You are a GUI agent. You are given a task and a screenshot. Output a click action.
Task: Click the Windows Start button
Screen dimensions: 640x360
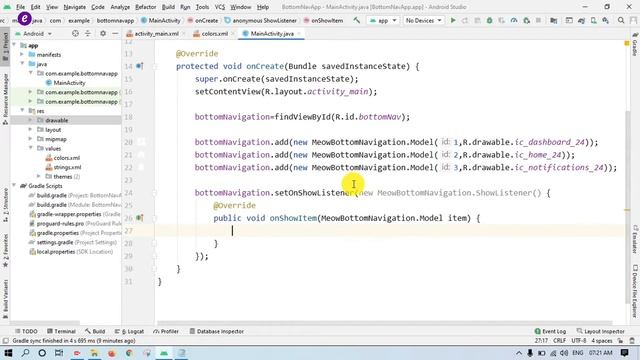coord(8,353)
